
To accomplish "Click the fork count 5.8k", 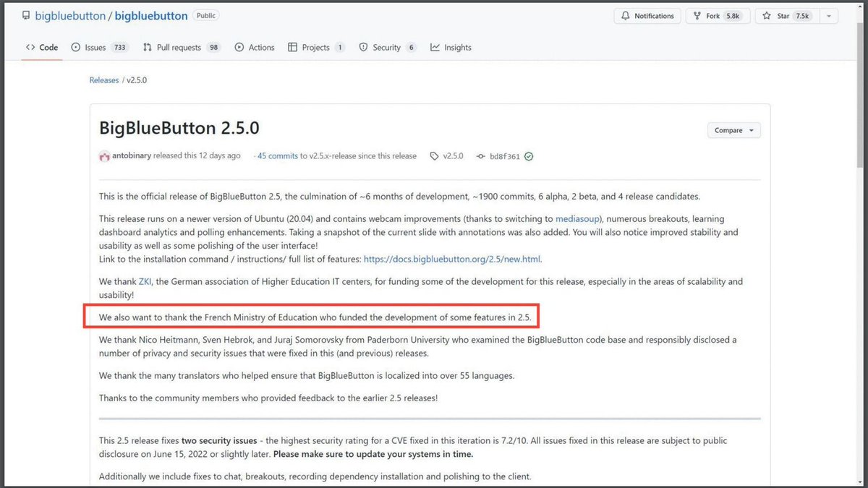I will (x=733, y=16).
